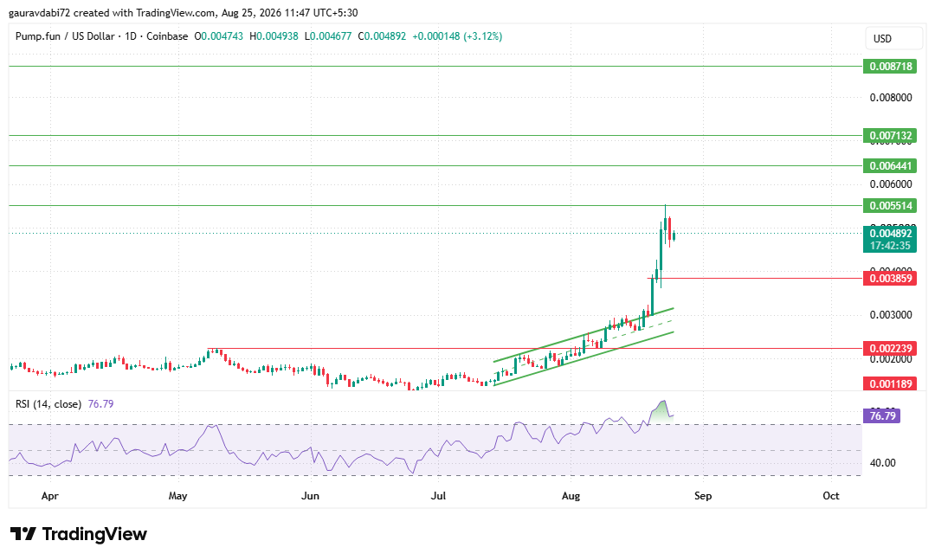Click the green horizontal line at 0.006441

(x=435, y=166)
